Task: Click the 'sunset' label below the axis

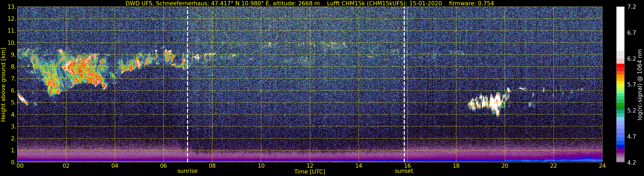Action: (404, 171)
